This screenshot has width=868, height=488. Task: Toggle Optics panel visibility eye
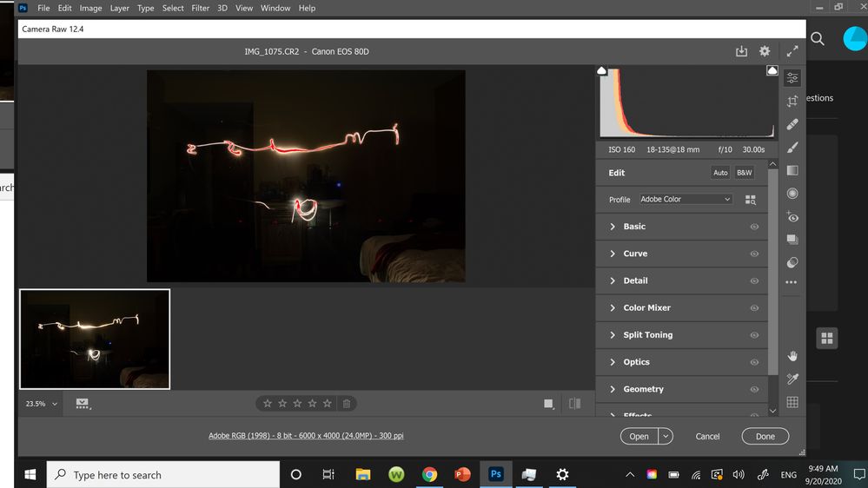[754, 362]
